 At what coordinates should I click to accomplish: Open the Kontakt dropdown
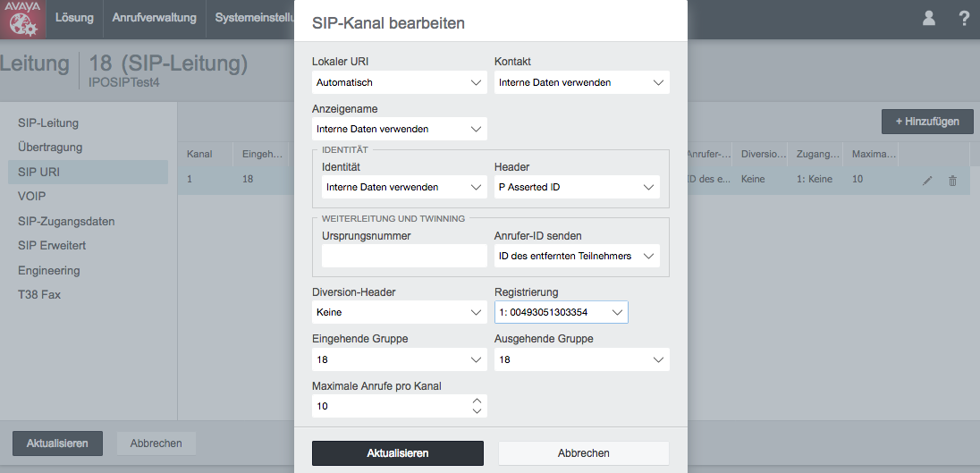click(582, 82)
